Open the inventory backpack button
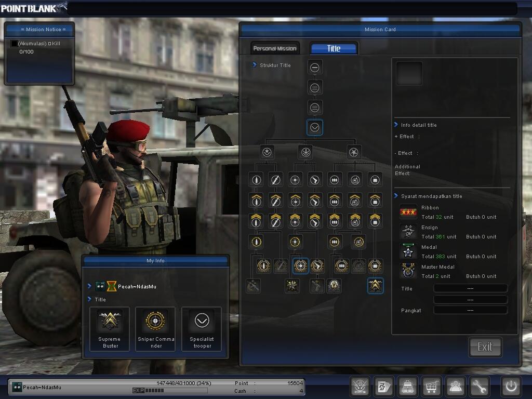The height and width of the screenshot is (399, 532). pos(407,386)
